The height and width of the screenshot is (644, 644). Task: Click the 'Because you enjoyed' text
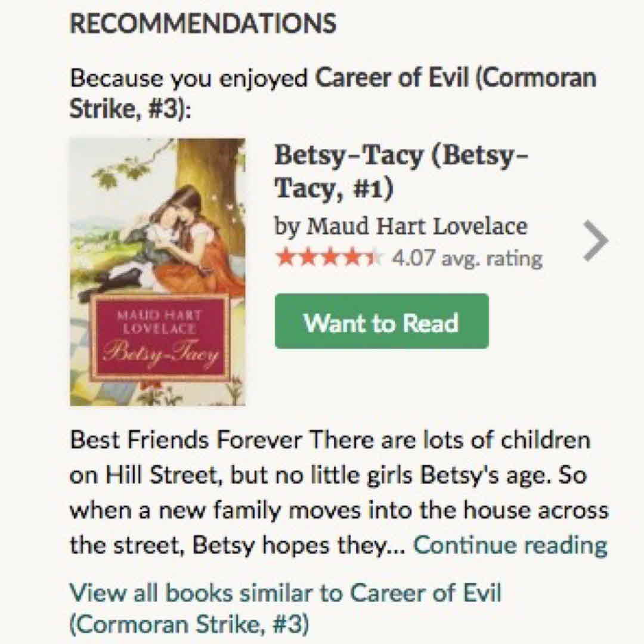point(189,79)
